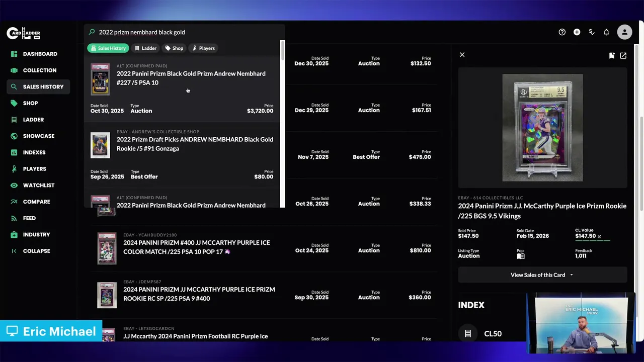Viewport: 644px width, 362px height.
Task: Click the Compare icon in sidebar
Action: (14, 202)
